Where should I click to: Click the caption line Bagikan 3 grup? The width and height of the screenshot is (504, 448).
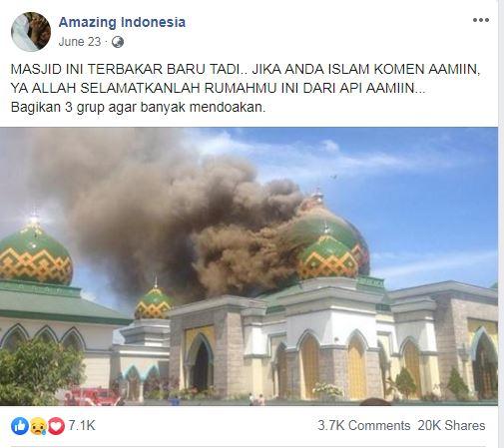[139, 108]
